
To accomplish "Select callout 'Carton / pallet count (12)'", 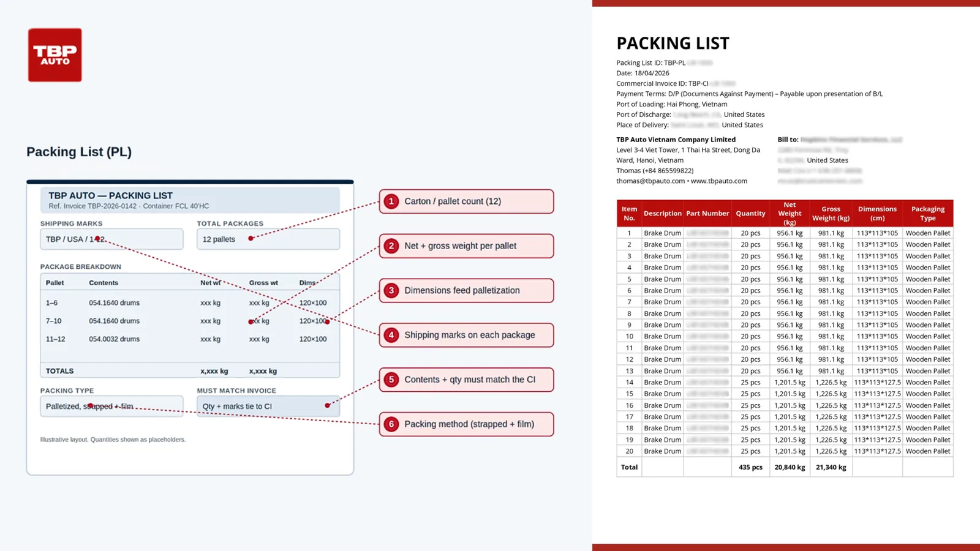I will (x=466, y=201).
